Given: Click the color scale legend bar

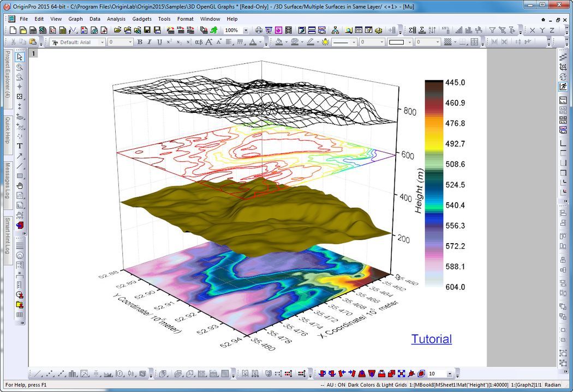Looking at the screenshot, I should pyautogui.click(x=434, y=184).
